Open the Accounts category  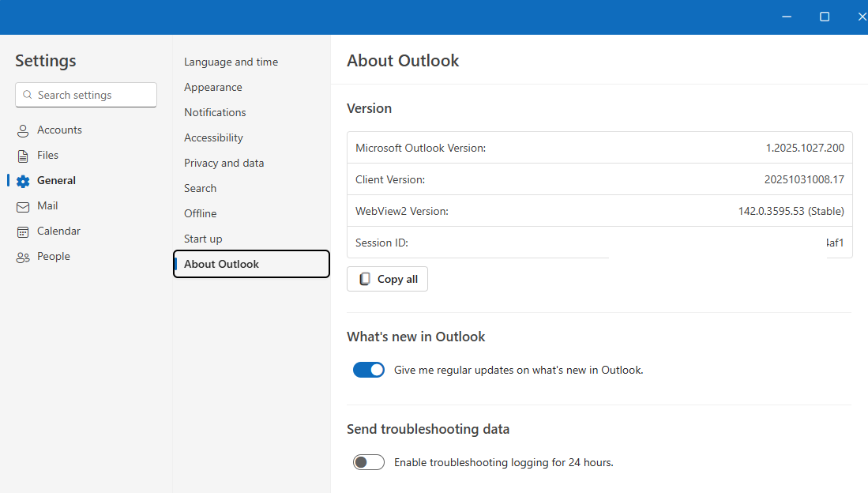59,130
